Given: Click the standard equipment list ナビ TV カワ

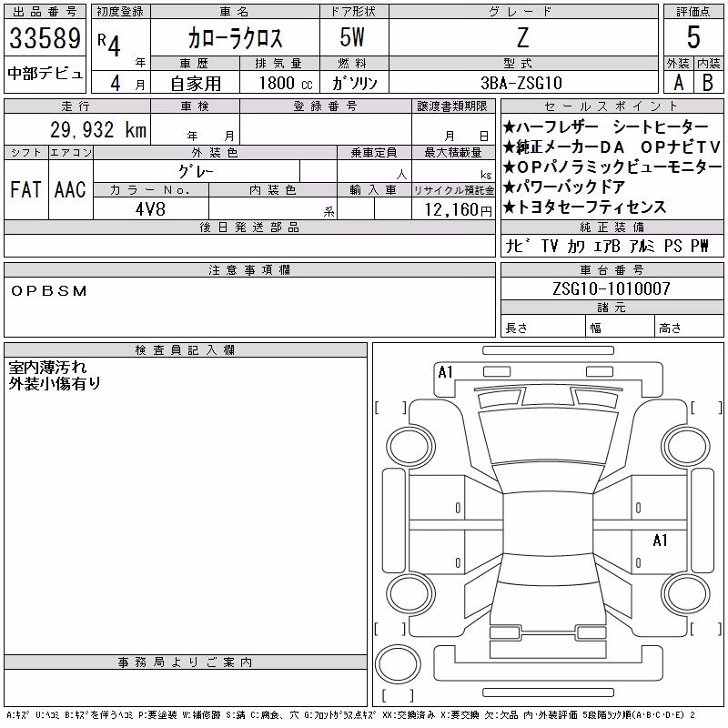Looking at the screenshot, I should pos(607,246).
